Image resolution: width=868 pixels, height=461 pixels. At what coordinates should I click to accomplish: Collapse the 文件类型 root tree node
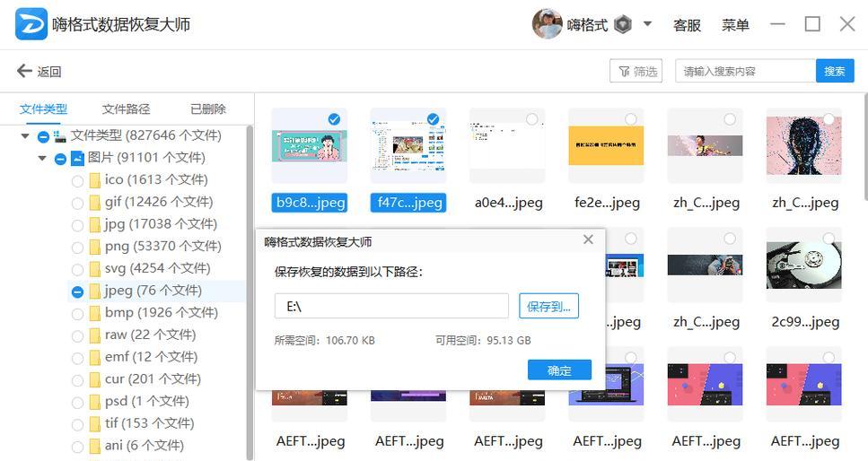click(x=25, y=135)
